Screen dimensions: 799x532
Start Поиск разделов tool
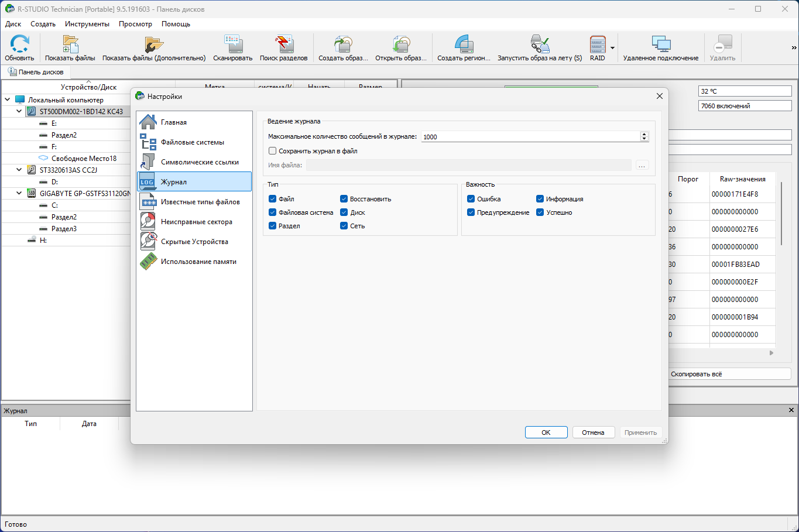[x=284, y=48]
